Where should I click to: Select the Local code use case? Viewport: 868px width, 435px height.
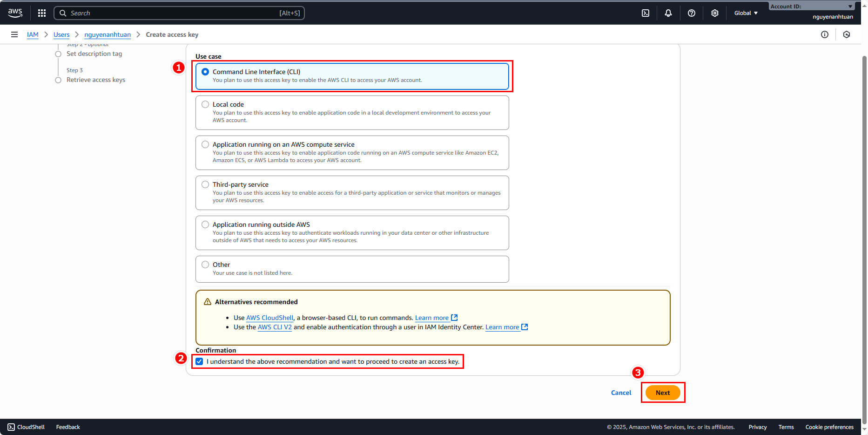tap(205, 104)
